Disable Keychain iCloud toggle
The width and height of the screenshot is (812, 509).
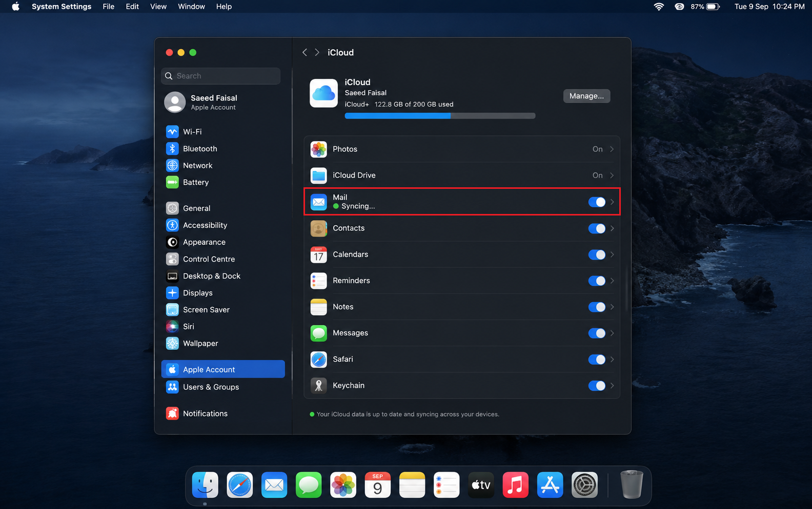coord(597,385)
